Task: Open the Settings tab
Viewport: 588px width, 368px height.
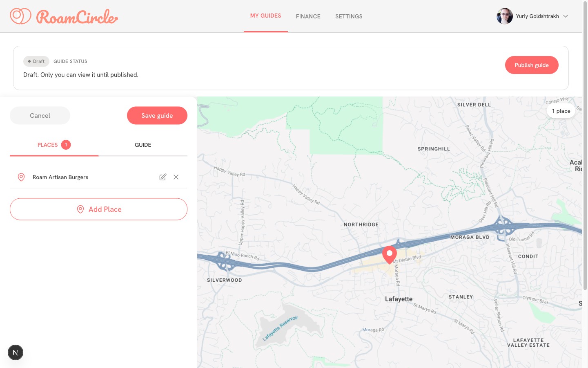Action: click(x=349, y=16)
